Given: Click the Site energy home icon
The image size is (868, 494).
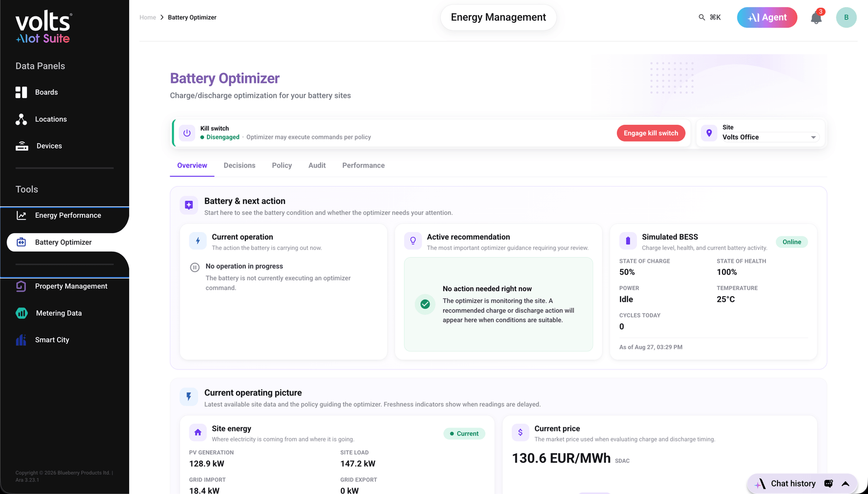Looking at the screenshot, I should [x=197, y=432].
